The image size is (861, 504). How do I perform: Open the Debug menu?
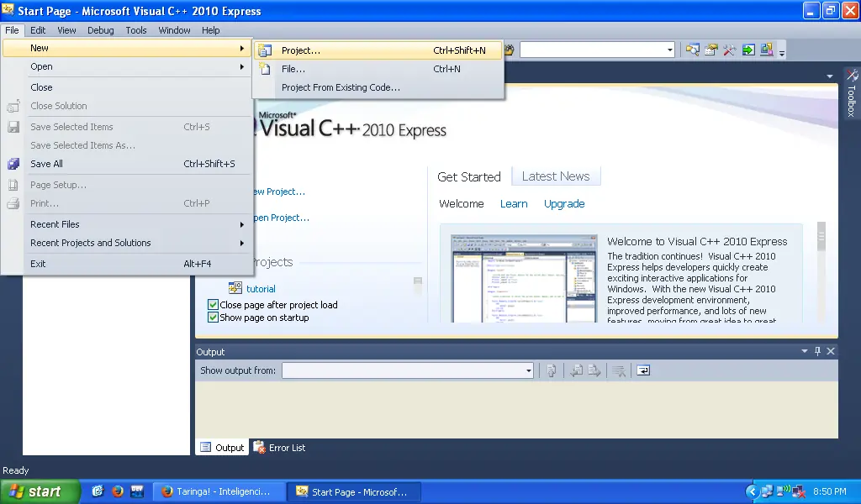click(101, 30)
